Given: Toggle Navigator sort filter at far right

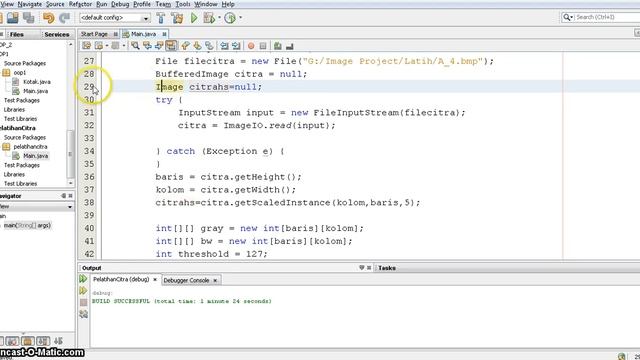Looking at the screenshot, I should (58, 341).
